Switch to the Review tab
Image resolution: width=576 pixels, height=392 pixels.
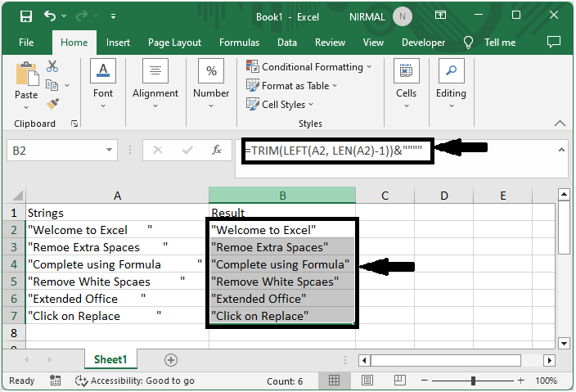[330, 43]
